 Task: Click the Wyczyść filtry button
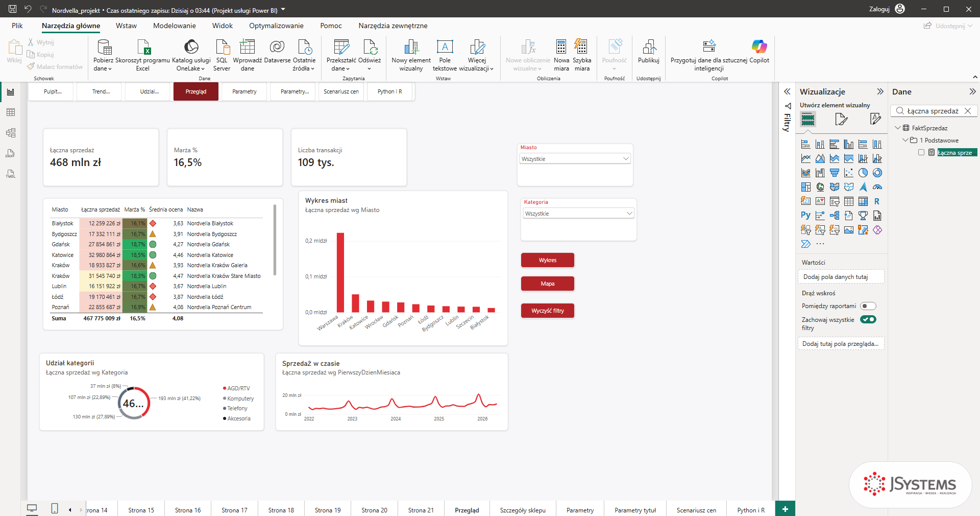tap(548, 311)
